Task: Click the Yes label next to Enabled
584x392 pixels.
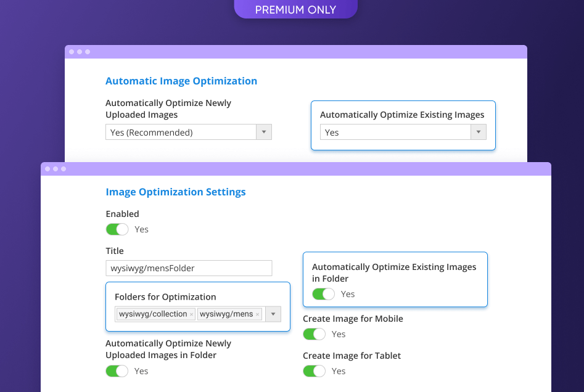Action: tap(141, 229)
